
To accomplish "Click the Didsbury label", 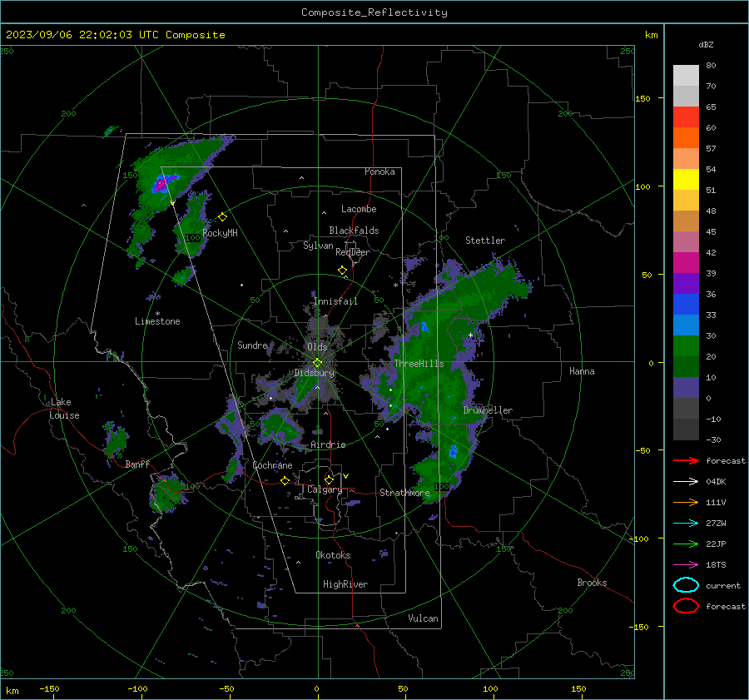I will click(x=315, y=373).
